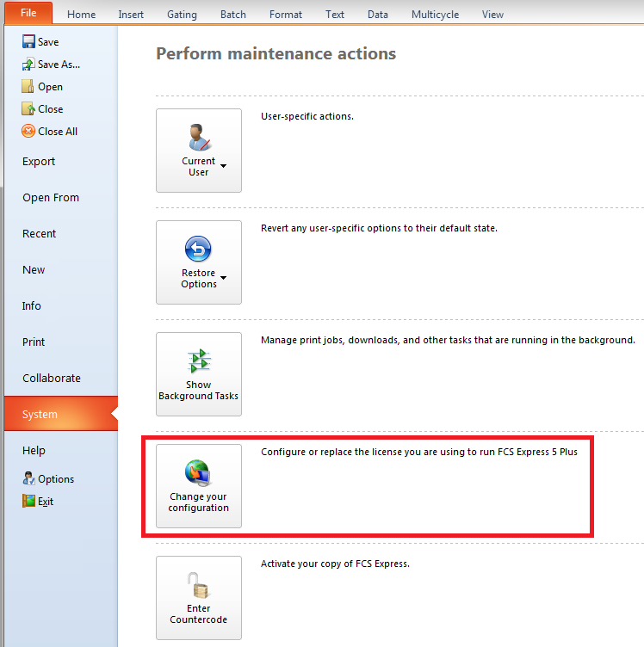Click the Open folder icon
This screenshot has width=644, height=647.
[x=28, y=87]
